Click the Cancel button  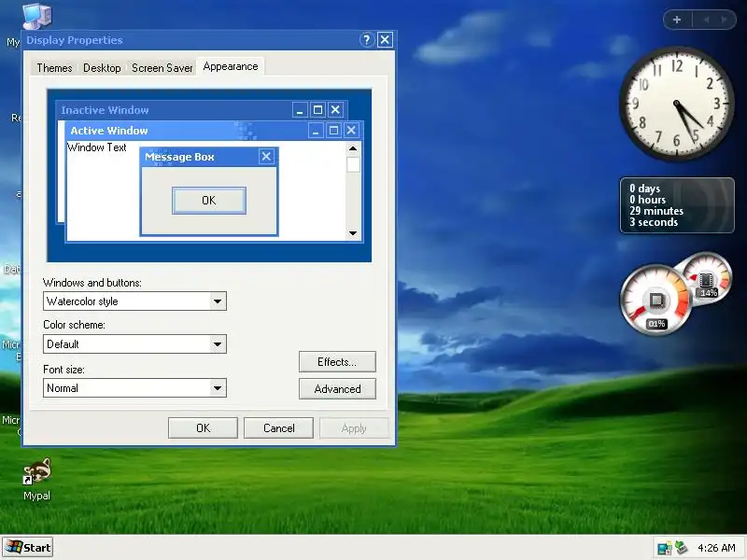click(278, 428)
